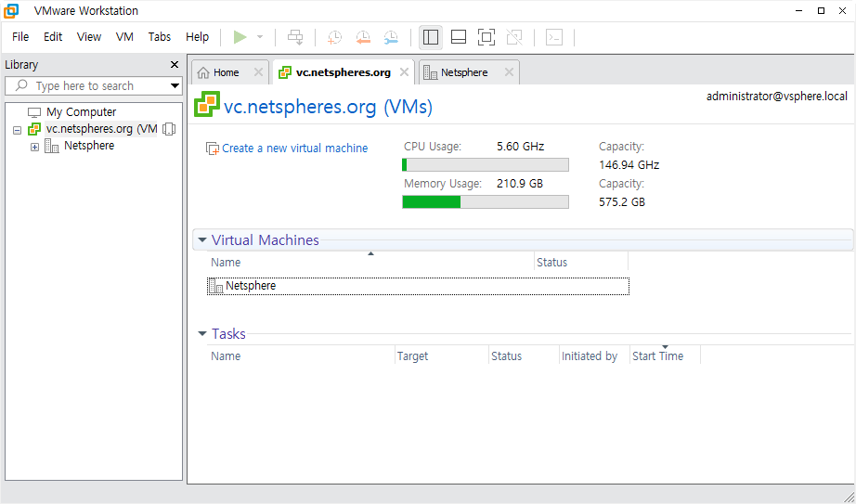Switch to the Home tab
The height and width of the screenshot is (504, 856).
point(226,72)
